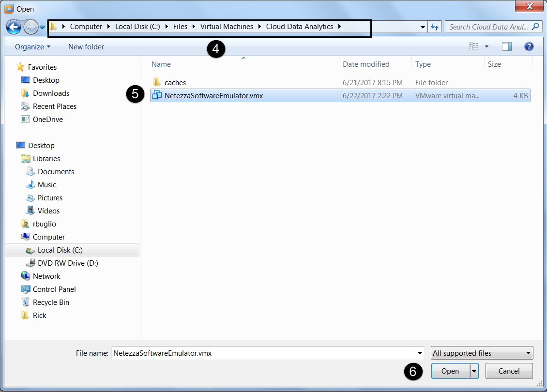Toggle the preview pane icon
547x392 pixels.
pos(506,46)
